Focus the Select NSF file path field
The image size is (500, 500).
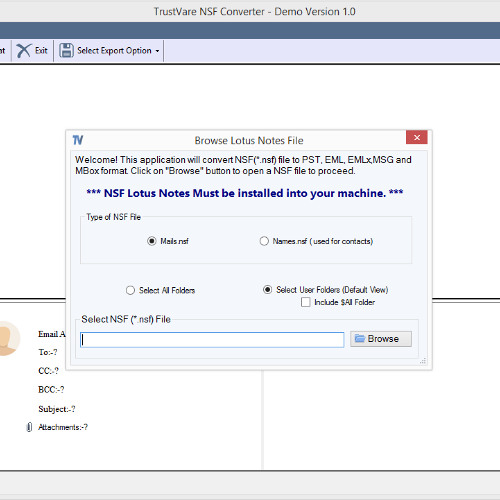[212, 340]
